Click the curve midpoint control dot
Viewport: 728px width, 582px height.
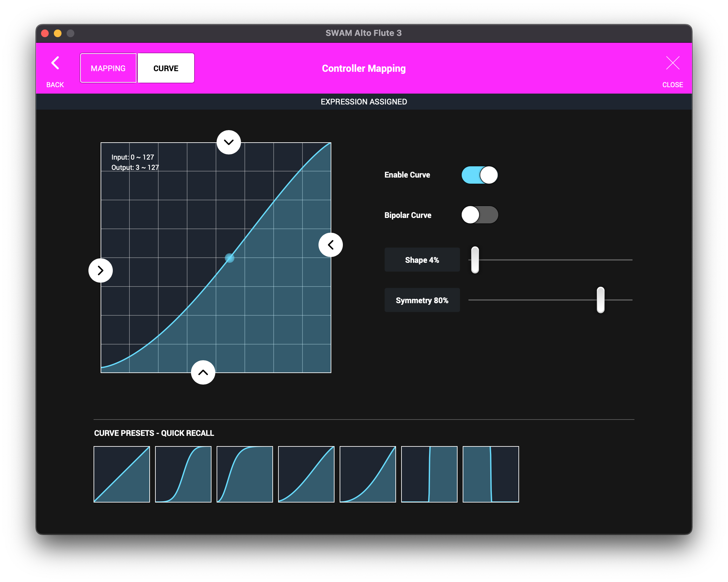click(x=229, y=258)
